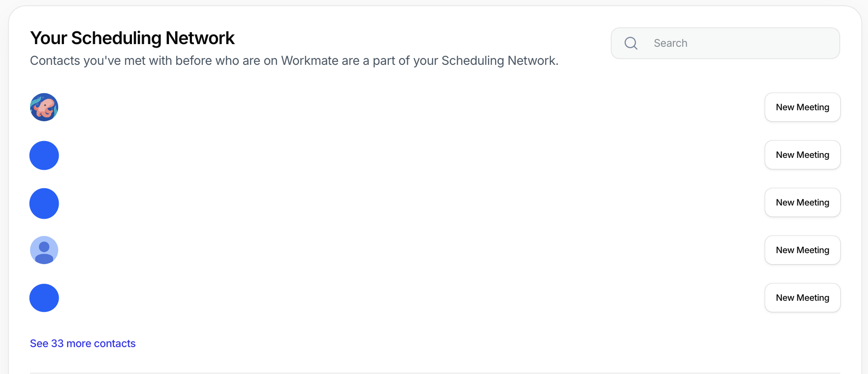
Task: Focus the Search contacts field
Action: point(725,43)
